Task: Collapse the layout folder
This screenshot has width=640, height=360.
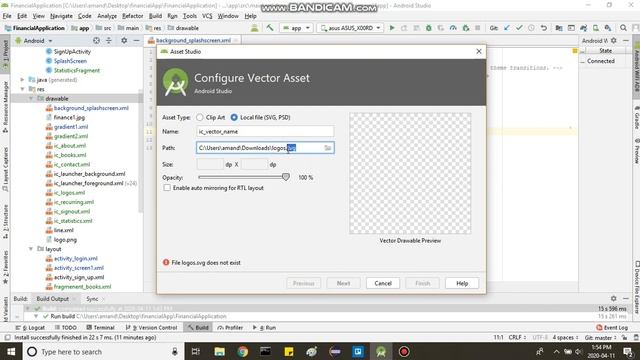Action: [x=31, y=249]
